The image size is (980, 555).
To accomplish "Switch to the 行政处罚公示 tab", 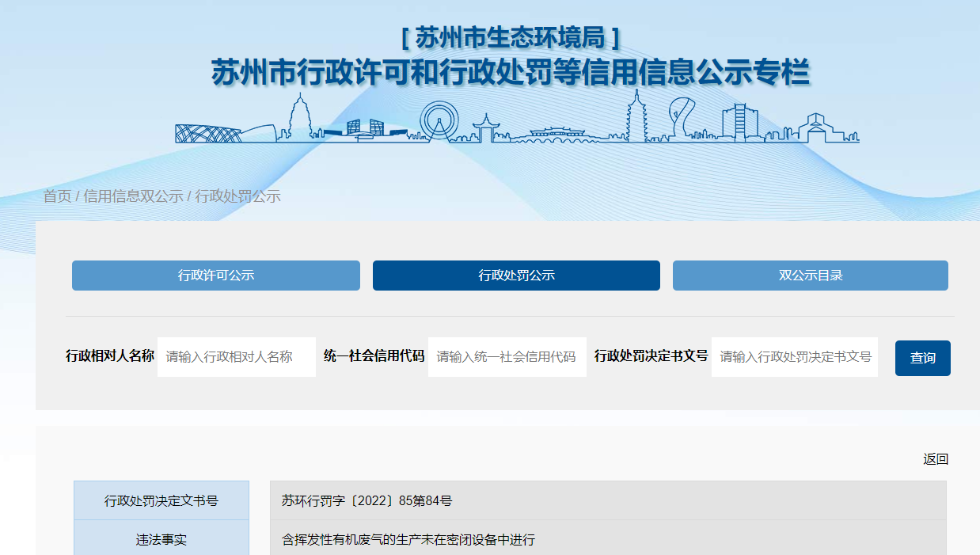I will tap(516, 276).
